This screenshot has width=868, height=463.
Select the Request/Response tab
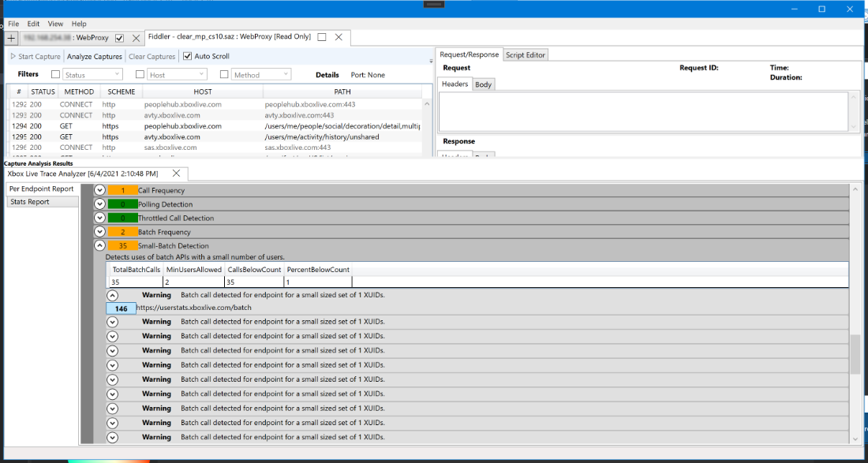click(469, 54)
